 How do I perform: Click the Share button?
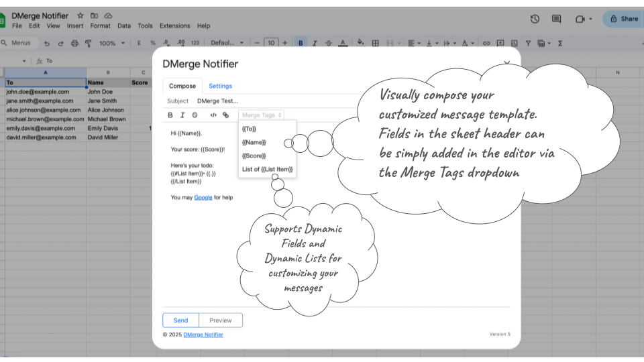[x=623, y=19]
